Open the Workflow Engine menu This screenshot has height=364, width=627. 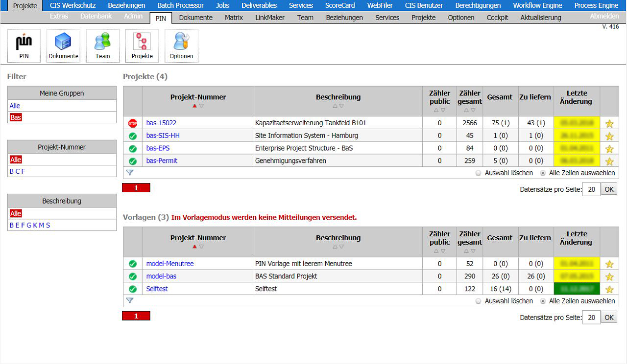pyautogui.click(x=537, y=5)
